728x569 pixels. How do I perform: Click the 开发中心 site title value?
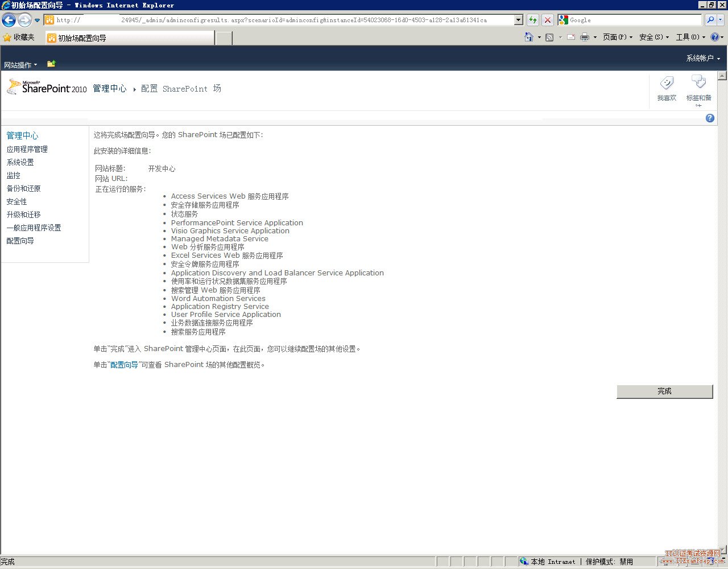click(162, 169)
